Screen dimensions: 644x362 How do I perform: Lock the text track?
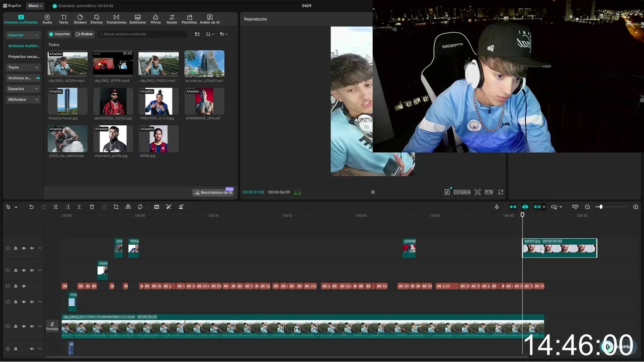[x=16, y=287]
